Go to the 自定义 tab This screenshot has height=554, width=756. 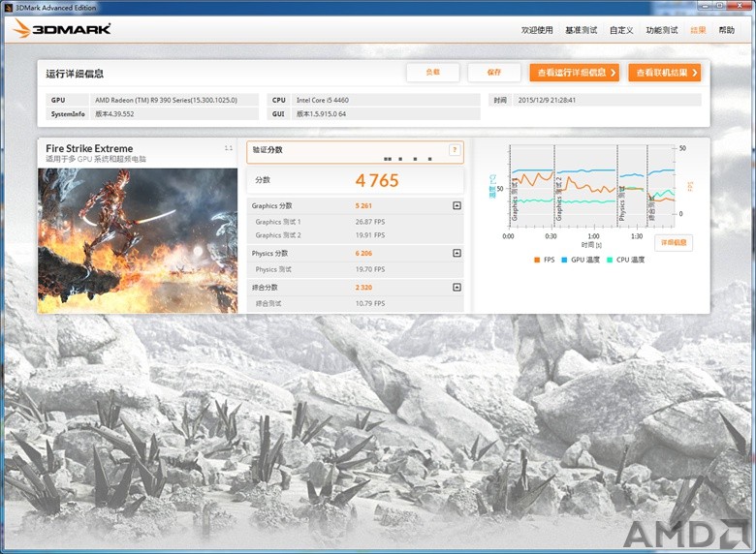(621, 30)
